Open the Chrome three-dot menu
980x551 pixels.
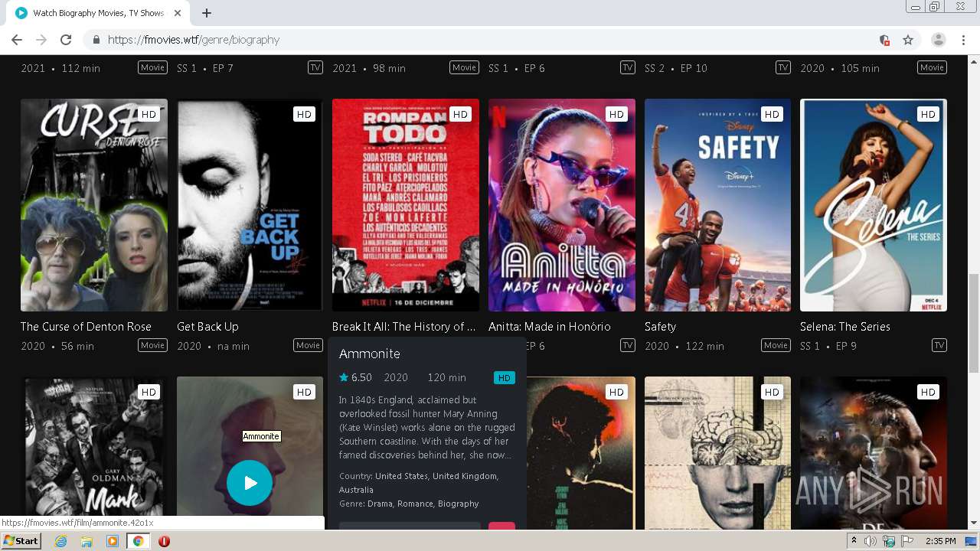(963, 40)
